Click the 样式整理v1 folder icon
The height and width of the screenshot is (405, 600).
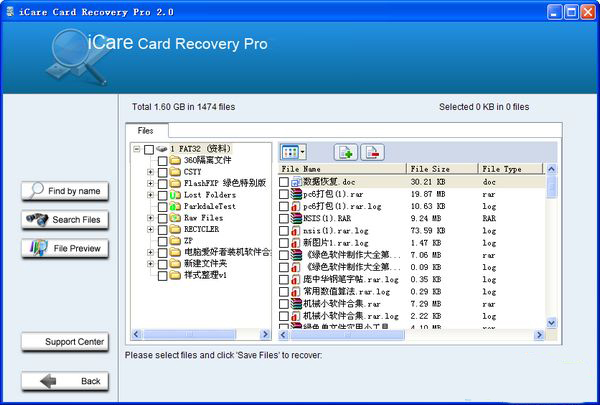175,275
